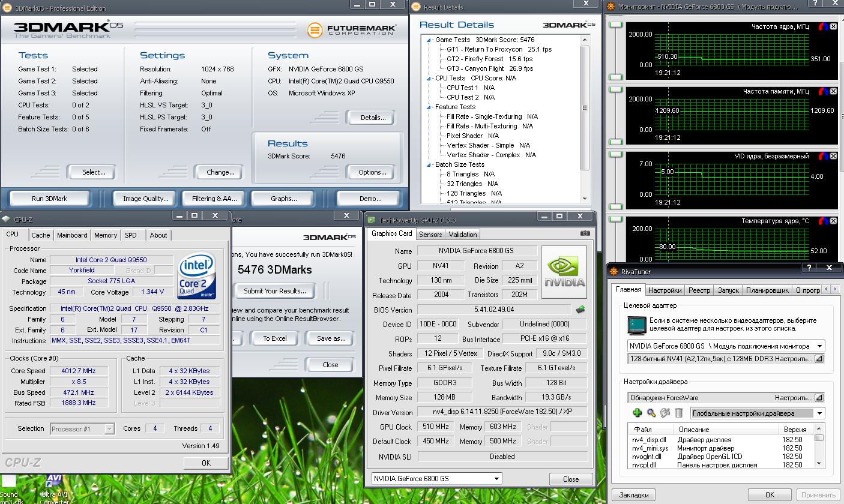
Task: Close the Температура ядра graph with its X
Action: point(833,221)
